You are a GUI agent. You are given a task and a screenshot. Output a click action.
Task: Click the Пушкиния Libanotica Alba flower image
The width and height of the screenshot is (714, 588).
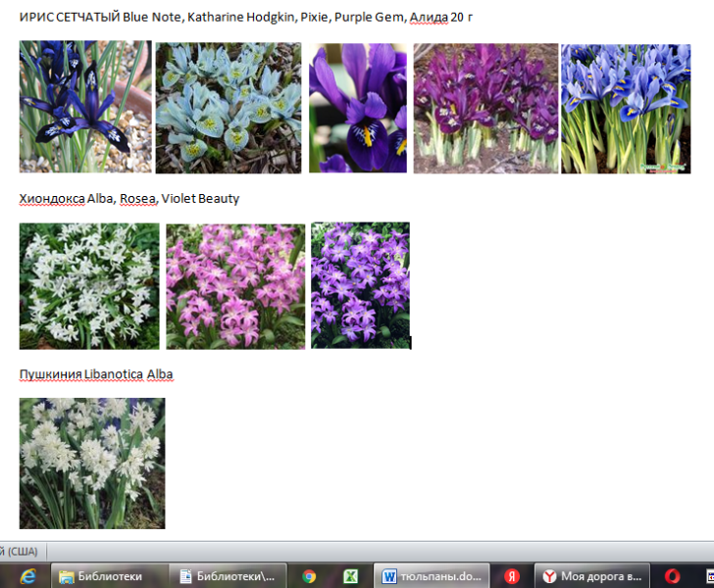click(92, 463)
